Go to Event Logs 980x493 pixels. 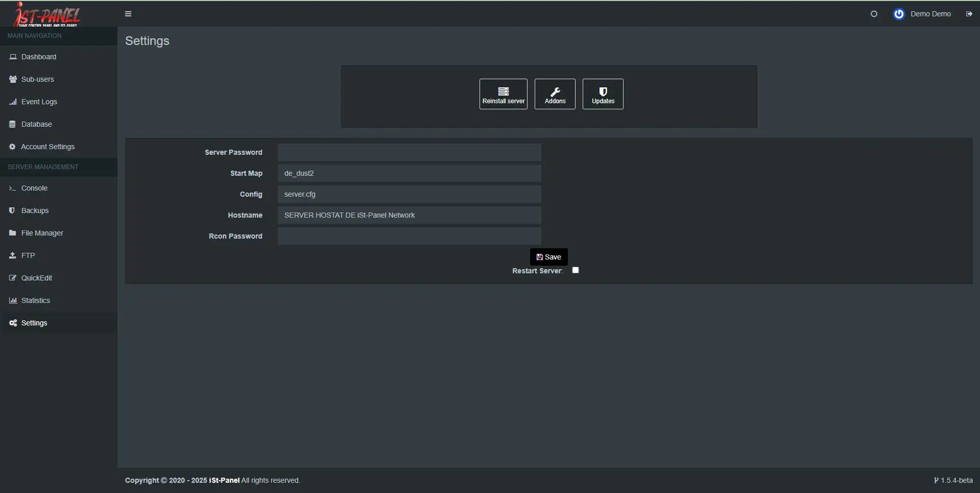click(x=59, y=102)
